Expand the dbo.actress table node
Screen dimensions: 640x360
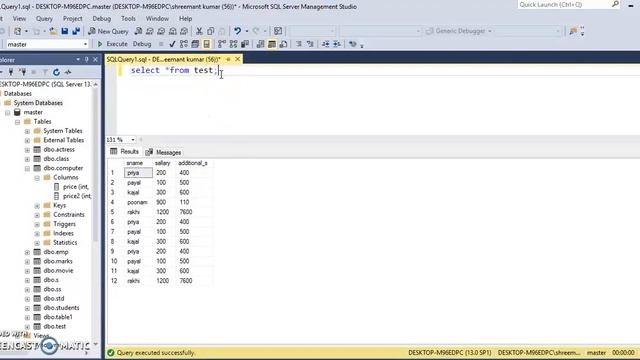(x=27, y=150)
